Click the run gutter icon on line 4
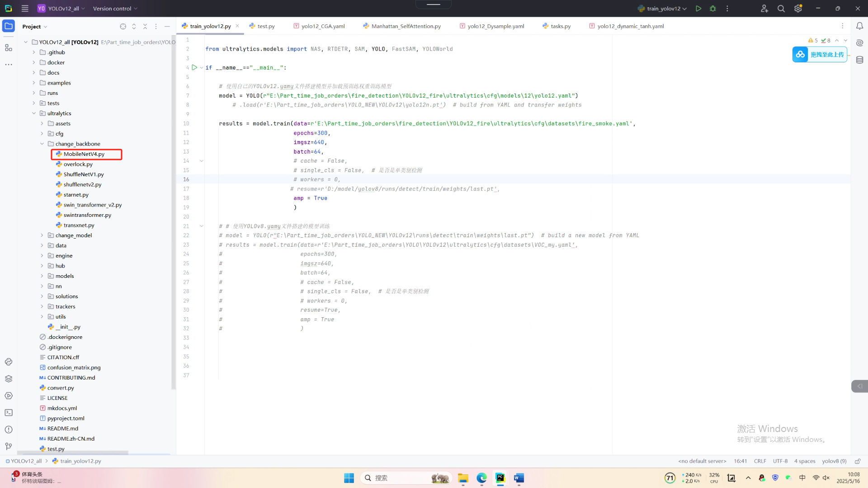868x488 pixels. pyautogui.click(x=194, y=67)
